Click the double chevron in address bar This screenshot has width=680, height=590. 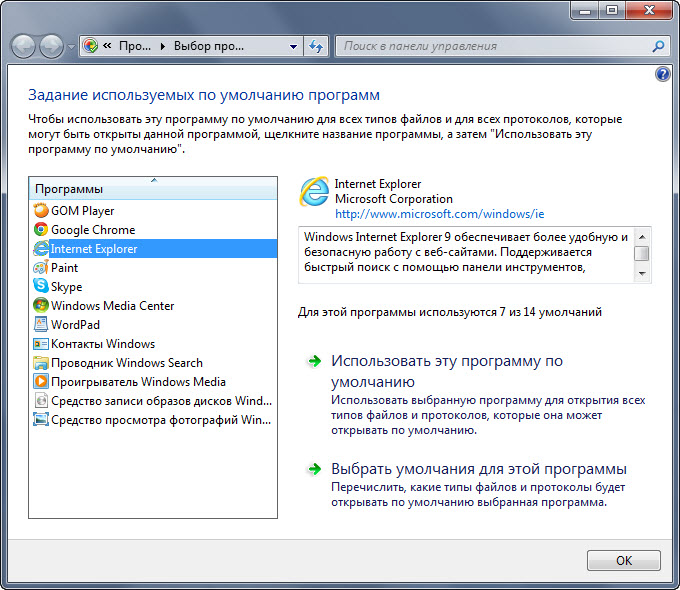point(108,45)
